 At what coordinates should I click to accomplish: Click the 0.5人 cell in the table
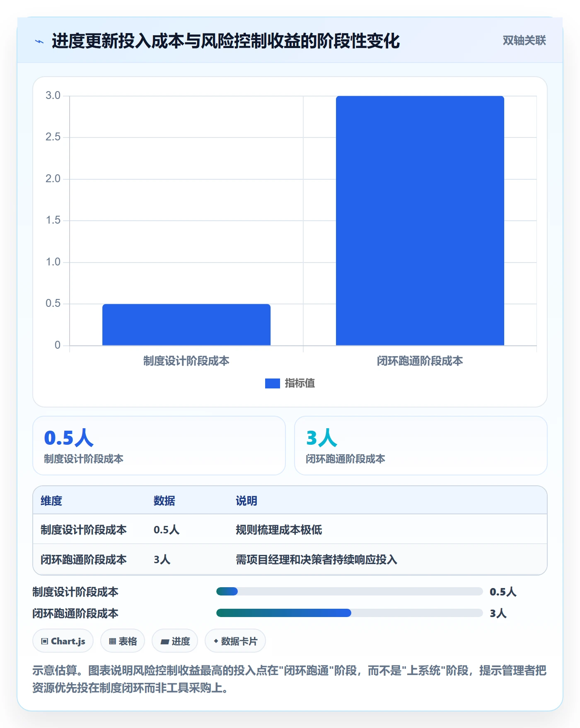[x=167, y=530]
